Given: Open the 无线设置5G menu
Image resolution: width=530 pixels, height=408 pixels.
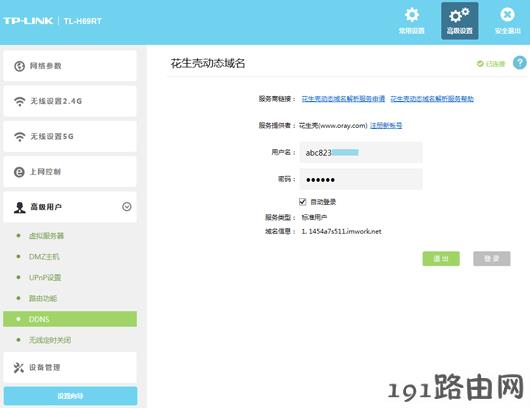Looking at the screenshot, I should pyautogui.click(x=70, y=137).
